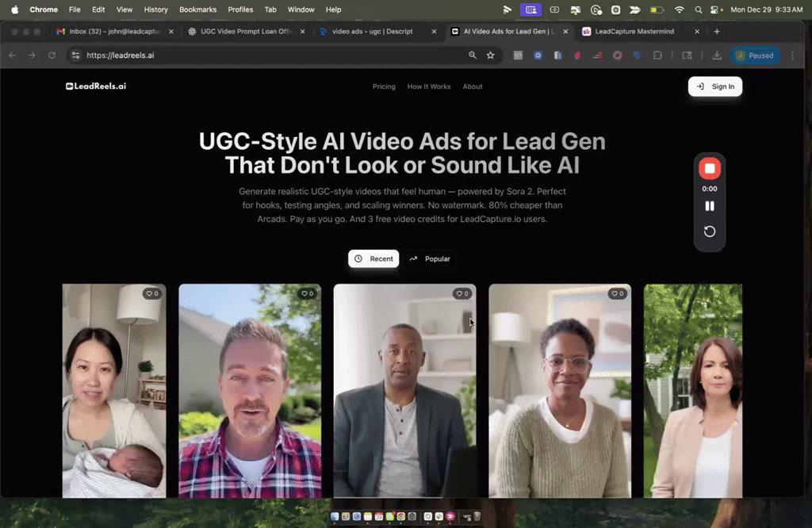
Task: Reload the current page
Action: pos(52,55)
